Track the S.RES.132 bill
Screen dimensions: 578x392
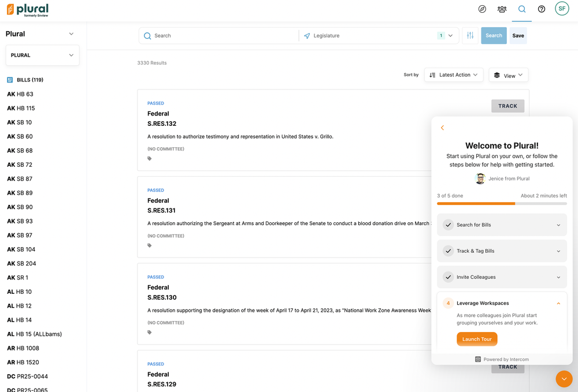click(x=507, y=106)
